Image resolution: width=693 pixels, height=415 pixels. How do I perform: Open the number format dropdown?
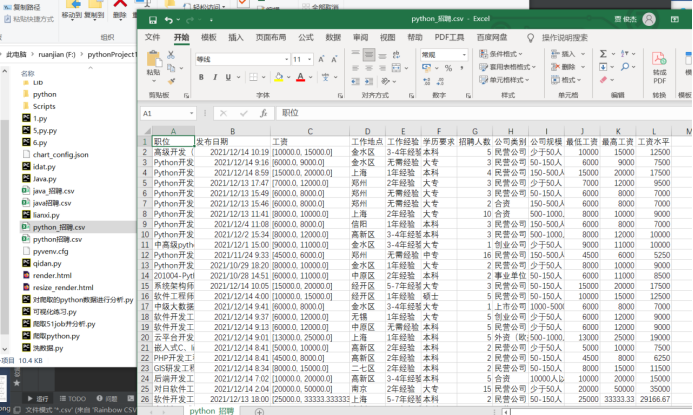tap(464, 55)
